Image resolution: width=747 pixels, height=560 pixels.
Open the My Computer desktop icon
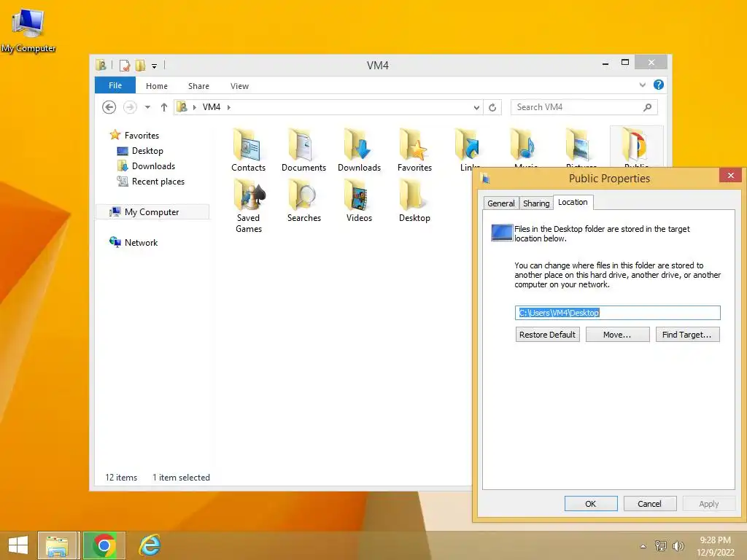pyautogui.click(x=28, y=29)
